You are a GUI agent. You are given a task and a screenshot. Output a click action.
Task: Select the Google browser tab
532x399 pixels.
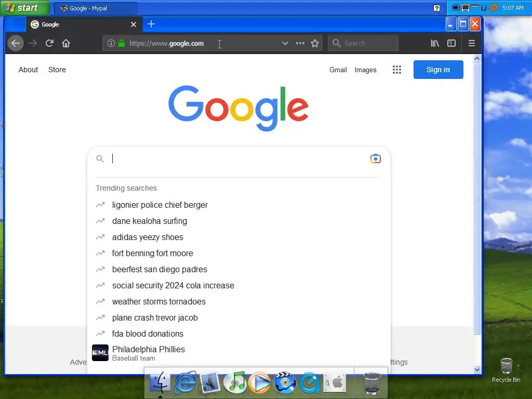[84, 24]
